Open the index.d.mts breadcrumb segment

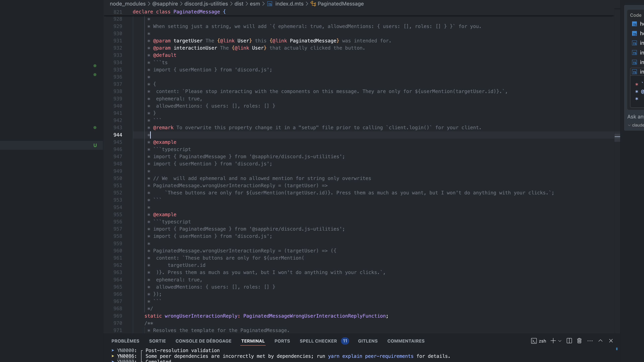pyautogui.click(x=289, y=4)
